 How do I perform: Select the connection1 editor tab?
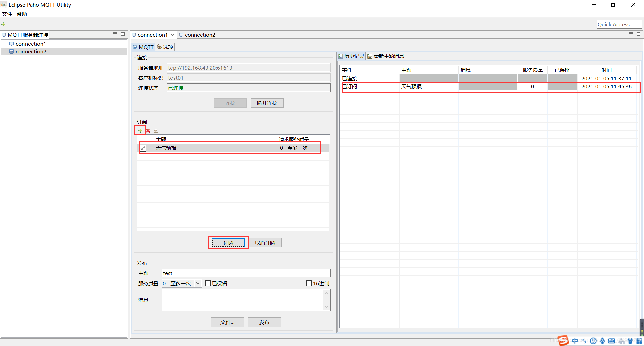(x=152, y=35)
